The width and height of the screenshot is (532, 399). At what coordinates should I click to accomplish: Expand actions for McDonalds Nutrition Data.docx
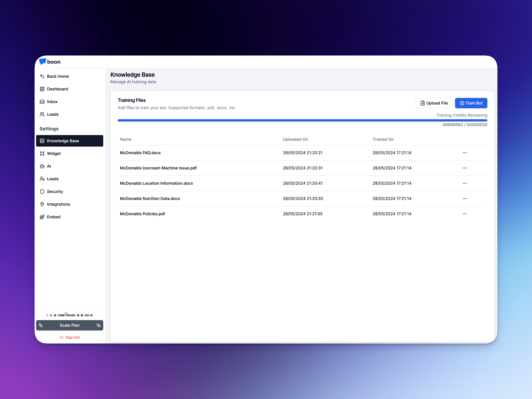pos(465,198)
